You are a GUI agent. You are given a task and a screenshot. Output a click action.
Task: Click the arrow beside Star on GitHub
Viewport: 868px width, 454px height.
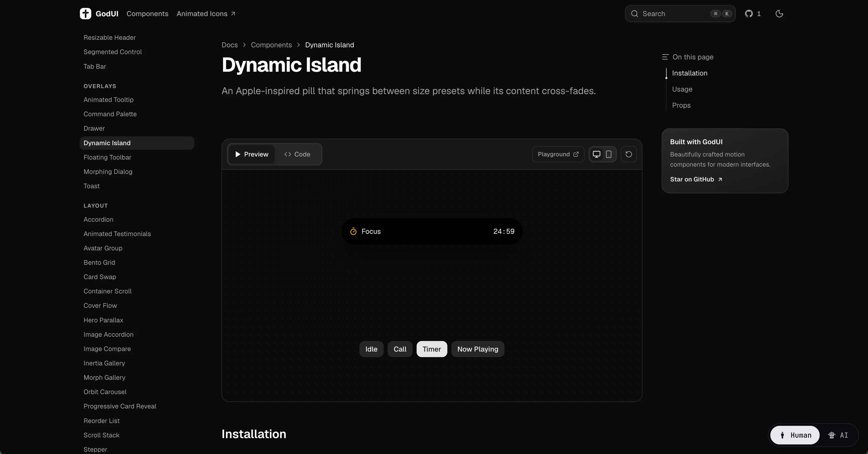720,179
